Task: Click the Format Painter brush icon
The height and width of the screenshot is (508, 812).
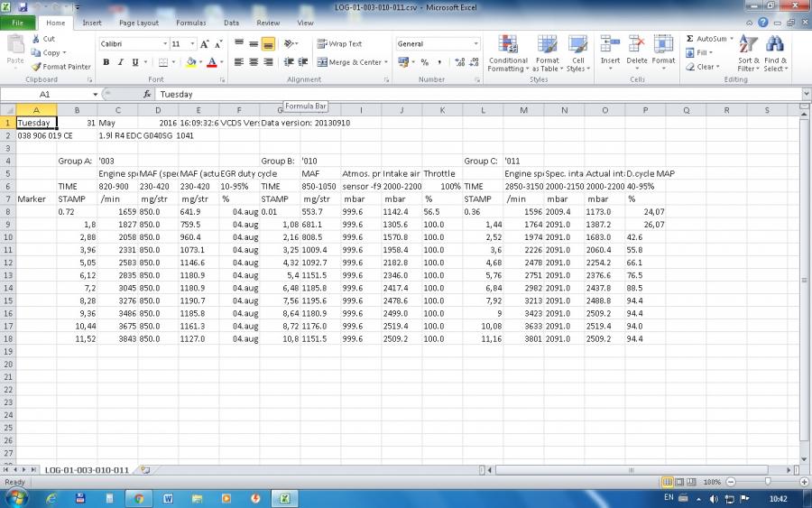Action: [x=36, y=67]
